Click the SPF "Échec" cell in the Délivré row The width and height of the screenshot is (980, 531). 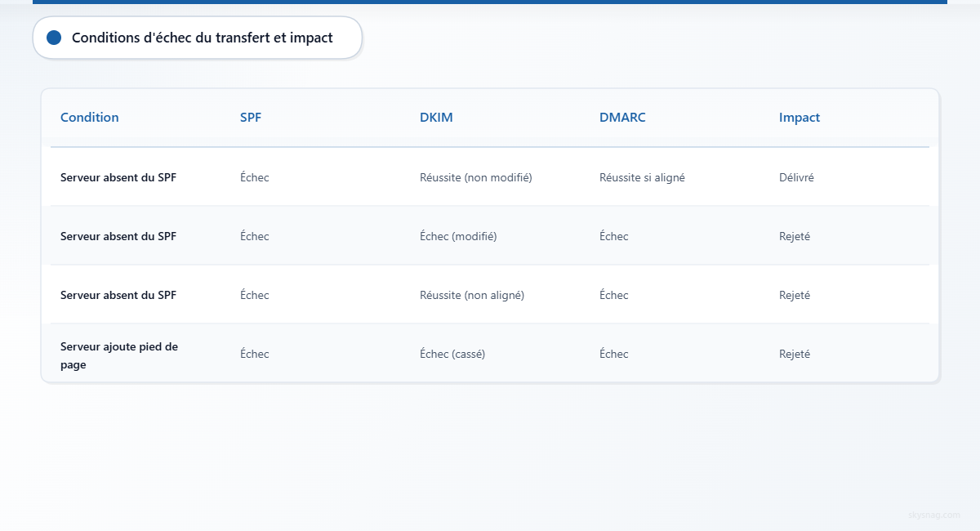click(255, 177)
